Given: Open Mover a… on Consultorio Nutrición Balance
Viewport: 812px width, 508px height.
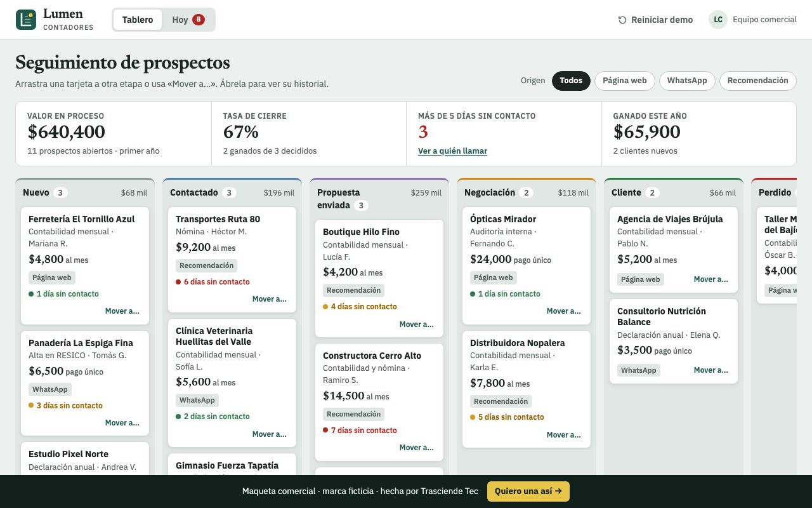Looking at the screenshot, I should [711, 370].
